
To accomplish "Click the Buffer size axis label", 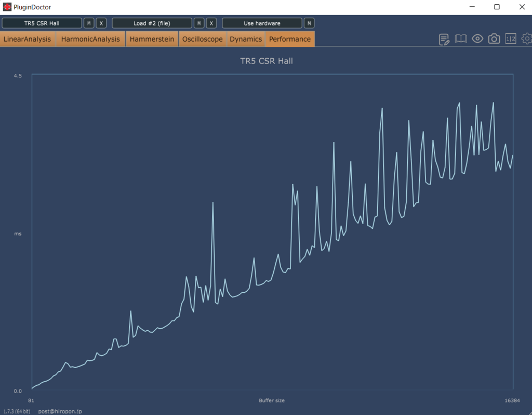I will tap(271, 400).
